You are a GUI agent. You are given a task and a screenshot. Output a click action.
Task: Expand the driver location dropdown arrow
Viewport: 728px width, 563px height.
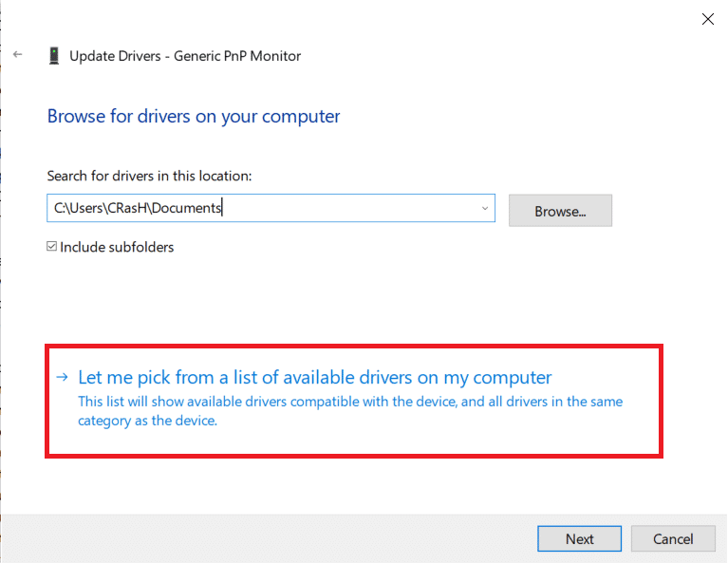[484, 208]
